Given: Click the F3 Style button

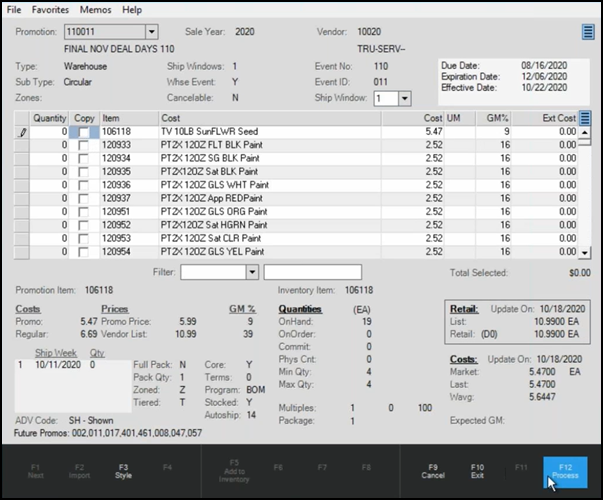Looking at the screenshot, I should [x=123, y=470].
